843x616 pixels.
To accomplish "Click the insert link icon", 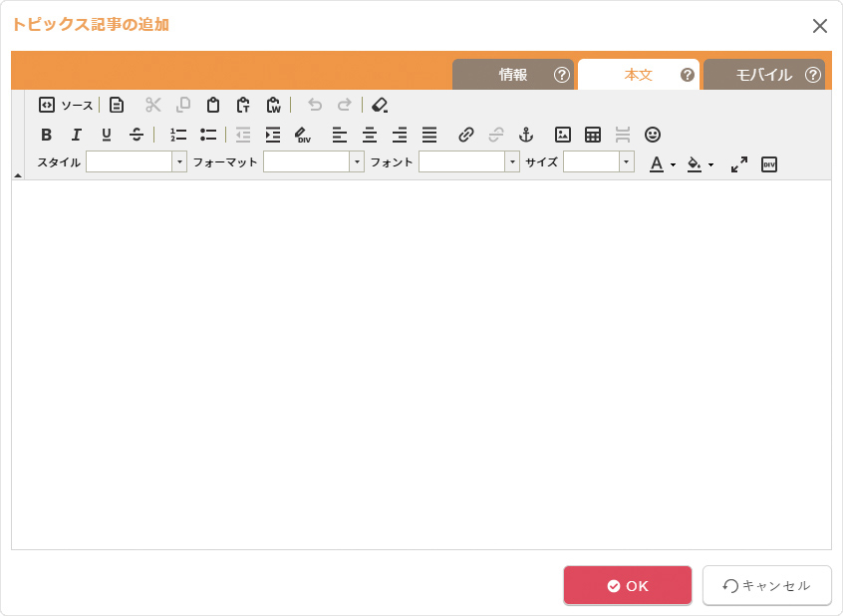I will [x=466, y=135].
